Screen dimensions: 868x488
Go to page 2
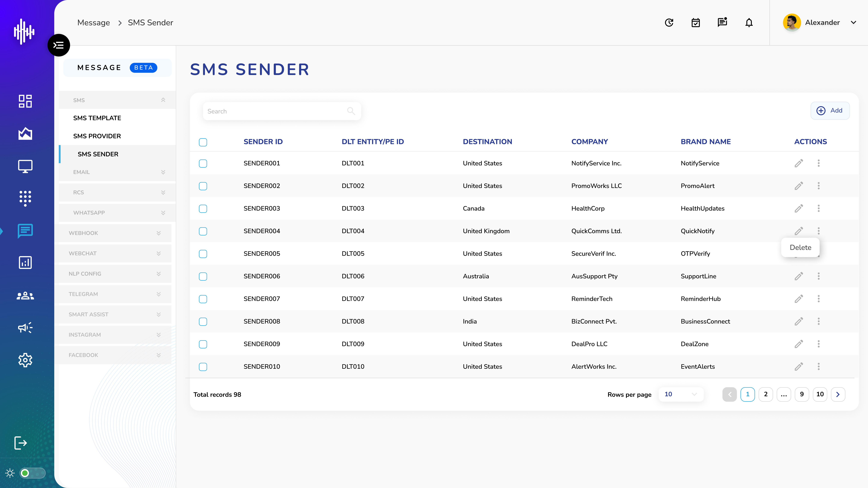coord(766,394)
